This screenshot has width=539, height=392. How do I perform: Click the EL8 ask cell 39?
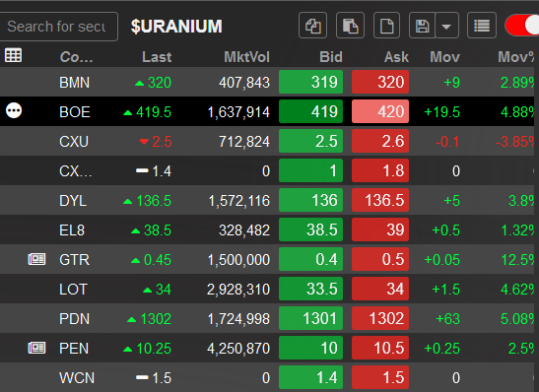(x=380, y=229)
